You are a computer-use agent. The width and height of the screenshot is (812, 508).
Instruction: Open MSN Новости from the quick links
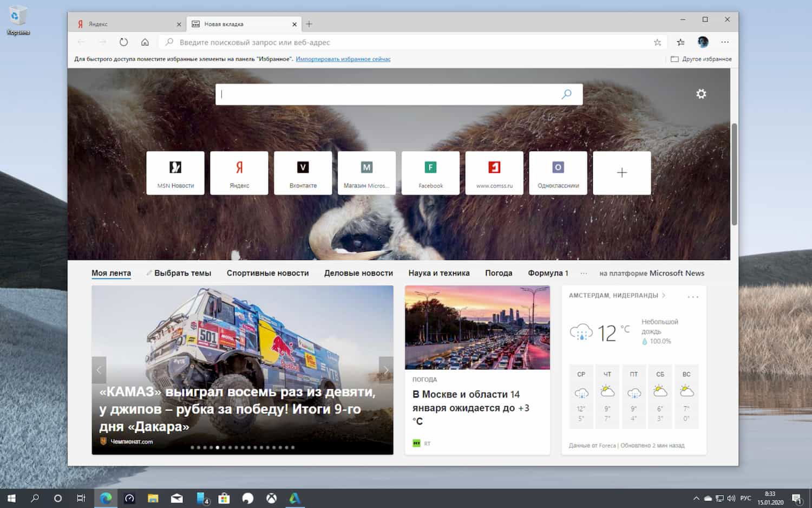[175, 173]
